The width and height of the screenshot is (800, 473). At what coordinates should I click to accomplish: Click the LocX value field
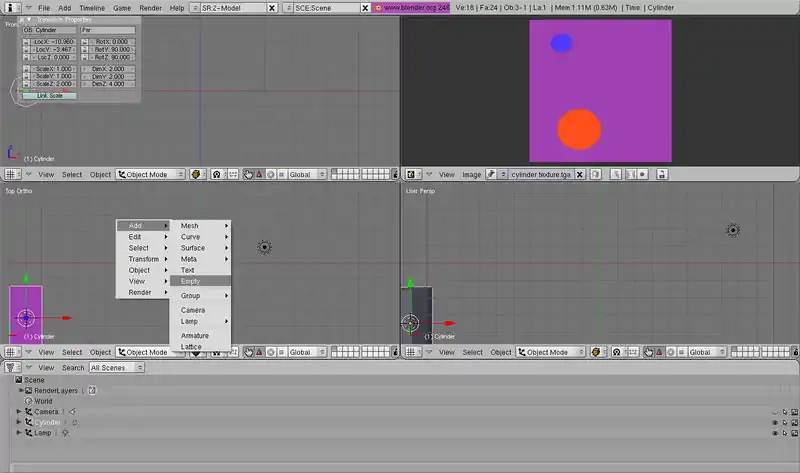tap(54, 41)
